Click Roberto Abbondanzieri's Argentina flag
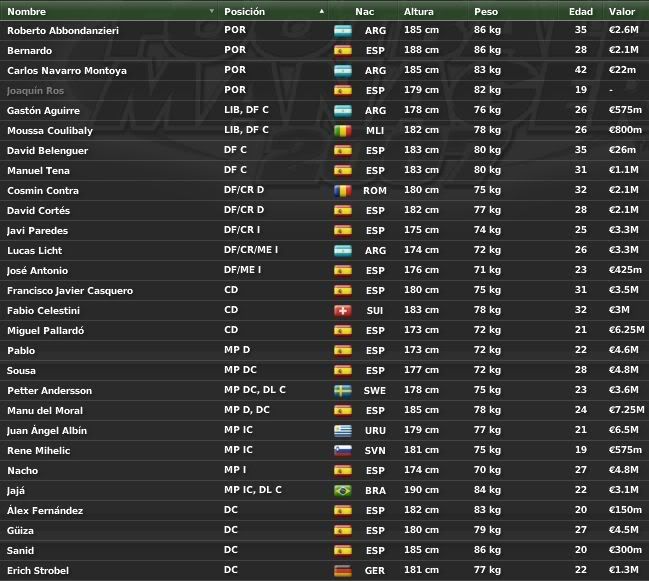649x581 pixels. click(x=343, y=31)
